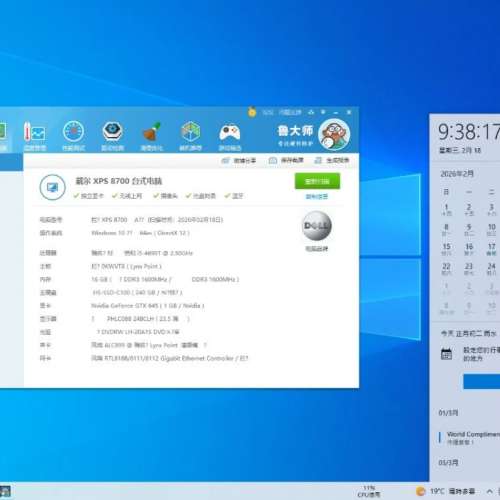Click the Nvidia GeForce GTX 645 value
This screenshot has width=500, height=500.
click(x=148, y=306)
